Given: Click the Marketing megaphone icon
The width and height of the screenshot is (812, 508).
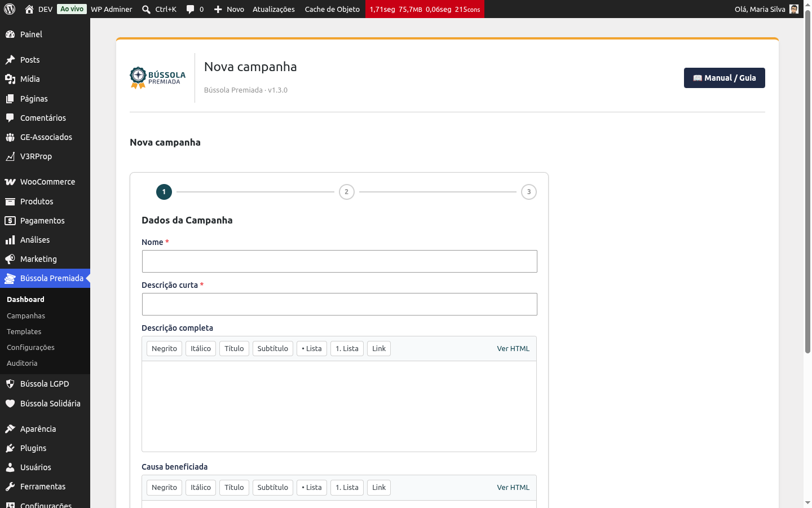Looking at the screenshot, I should 10,259.
